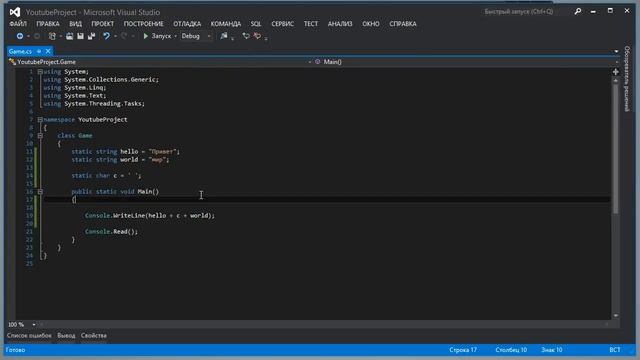Open the Debug configuration dropdown
The image size is (640, 360).
[x=196, y=36]
